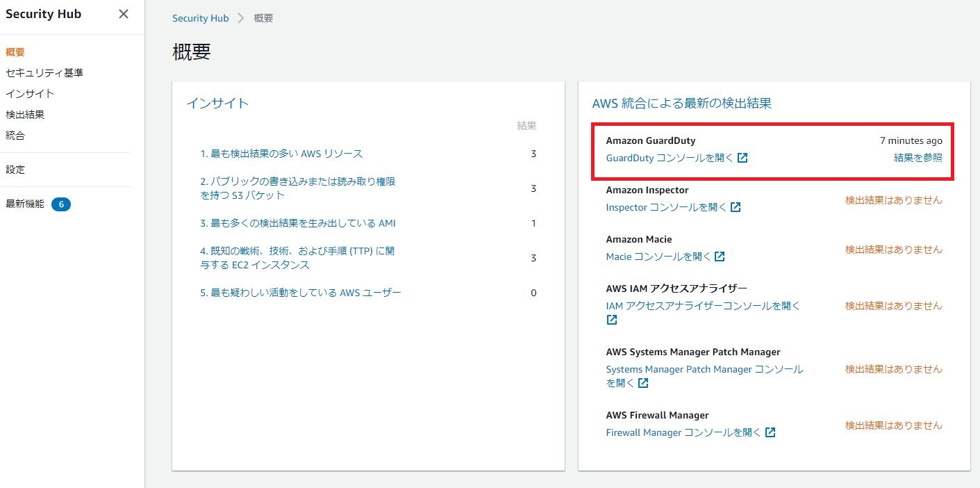Click 検出結果はありません beside Amazon Macie
The height and width of the screenshot is (488, 980).
[894, 250]
